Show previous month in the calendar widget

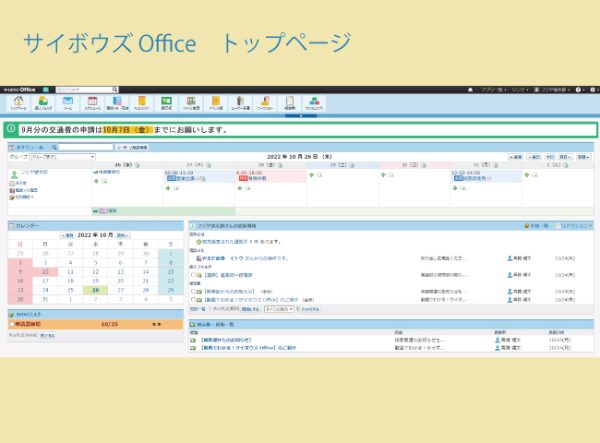click(x=67, y=235)
